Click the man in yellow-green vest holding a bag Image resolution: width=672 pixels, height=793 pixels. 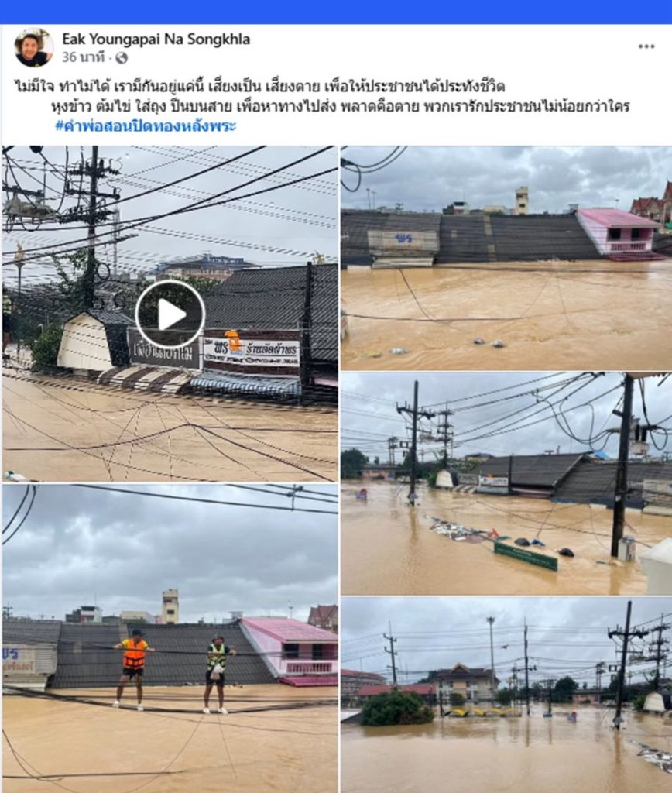218,675
